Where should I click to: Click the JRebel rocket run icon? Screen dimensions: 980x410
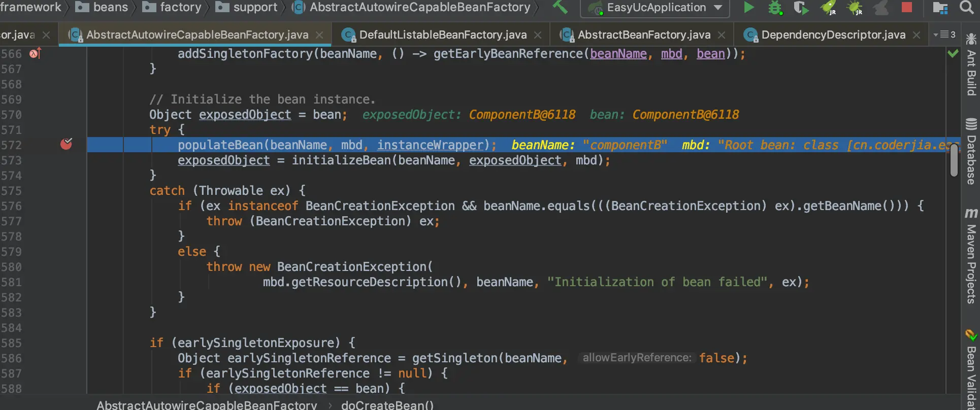828,8
